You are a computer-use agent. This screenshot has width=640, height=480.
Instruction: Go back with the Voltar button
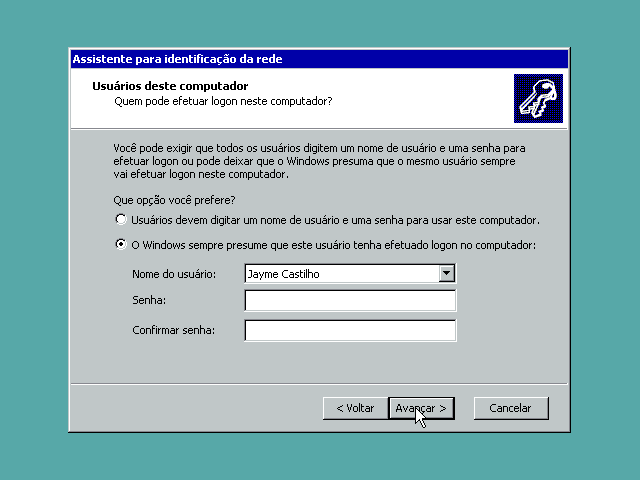point(354,408)
